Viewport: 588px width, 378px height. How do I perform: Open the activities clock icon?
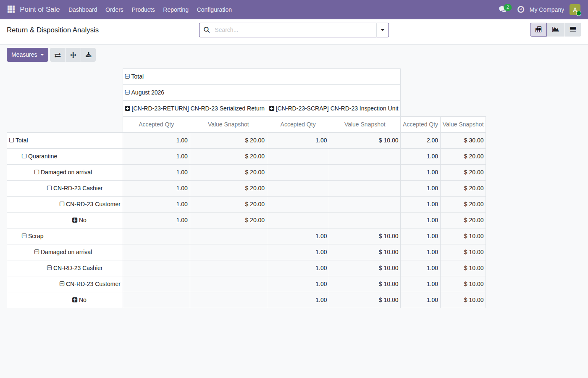(x=521, y=9)
